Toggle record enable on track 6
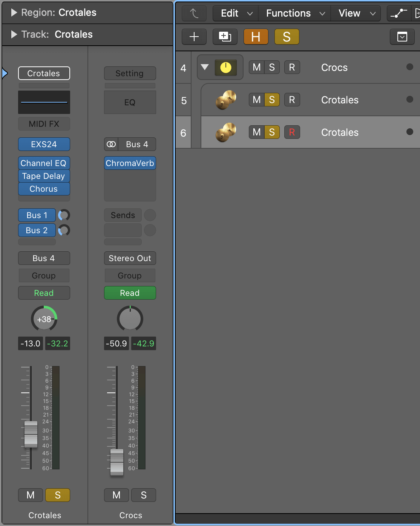 point(292,132)
